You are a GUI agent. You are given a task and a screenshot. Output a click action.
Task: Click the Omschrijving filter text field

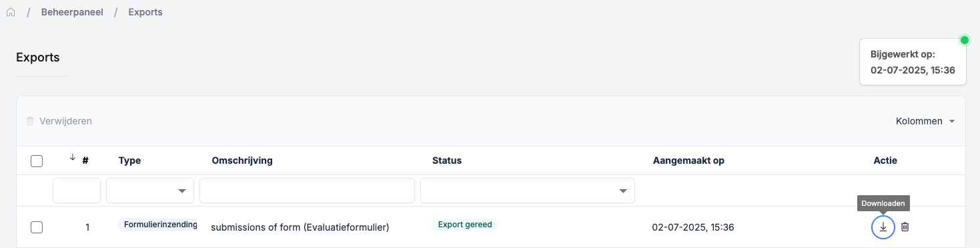[307, 191]
